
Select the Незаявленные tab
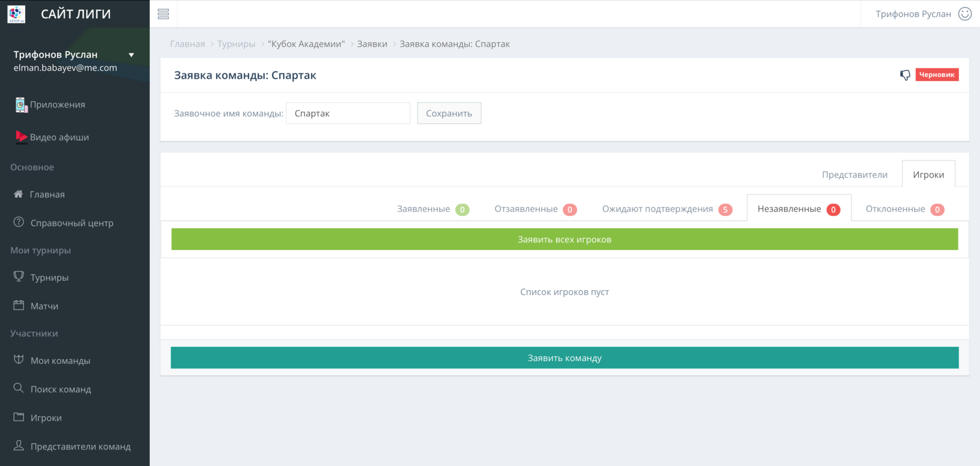799,208
